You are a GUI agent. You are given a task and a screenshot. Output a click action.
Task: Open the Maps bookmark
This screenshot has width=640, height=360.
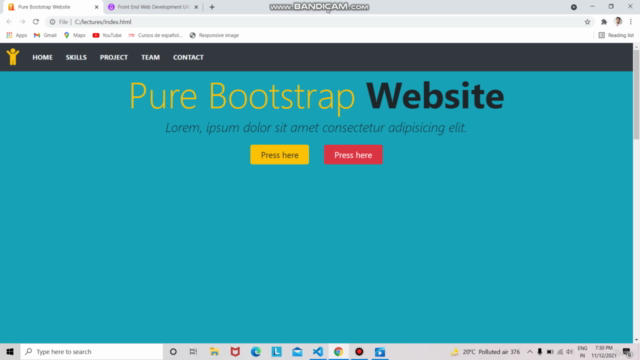(x=74, y=35)
